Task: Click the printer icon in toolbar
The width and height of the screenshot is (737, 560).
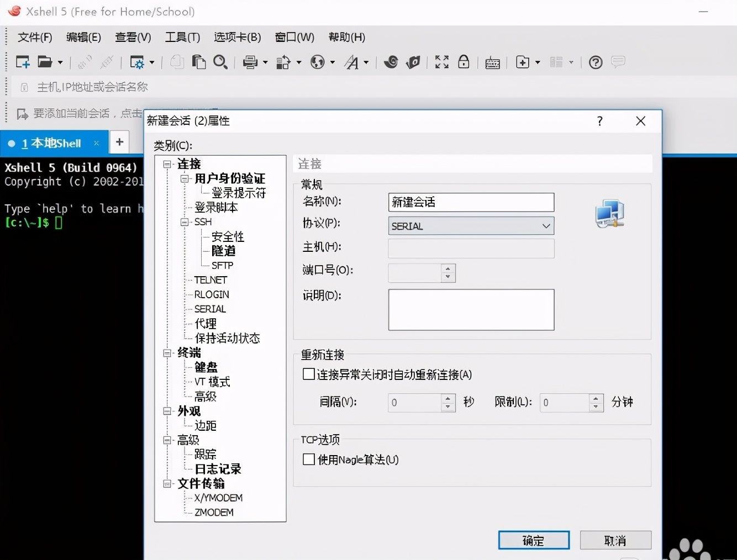Action: 250,62
